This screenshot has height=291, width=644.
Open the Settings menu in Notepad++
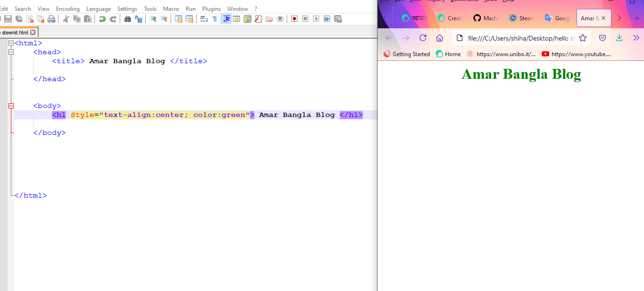[x=127, y=9]
